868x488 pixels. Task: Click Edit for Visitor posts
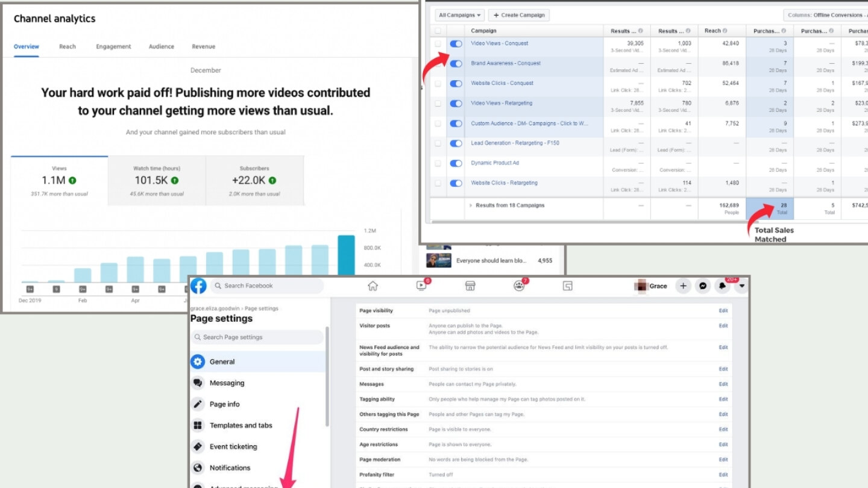tap(723, 326)
